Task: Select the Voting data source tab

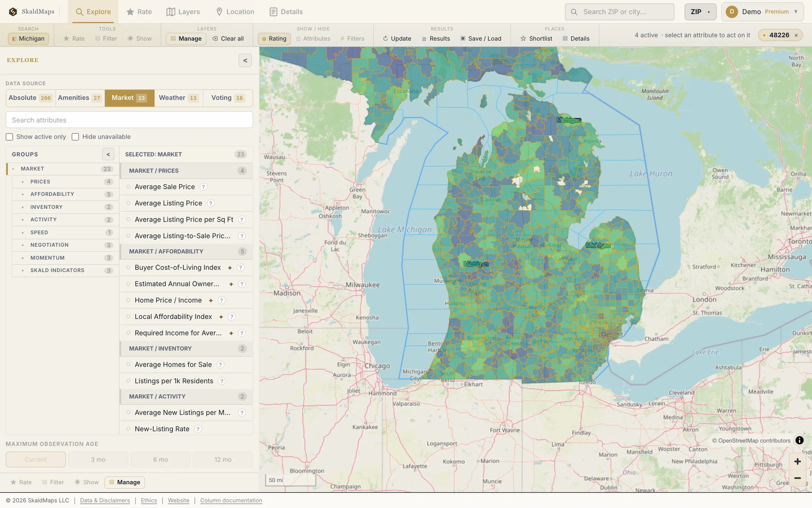Action: pyautogui.click(x=228, y=98)
